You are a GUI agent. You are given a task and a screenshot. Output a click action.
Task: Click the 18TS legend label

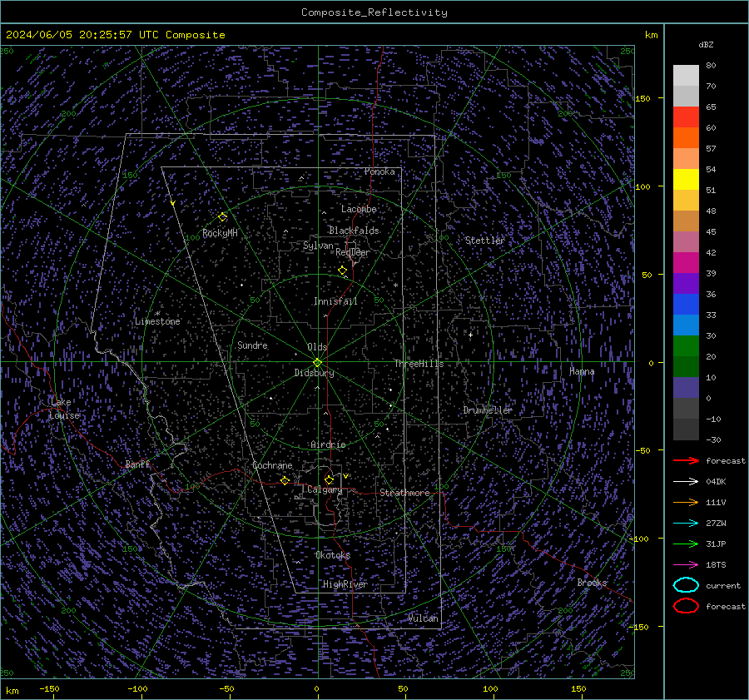click(716, 565)
